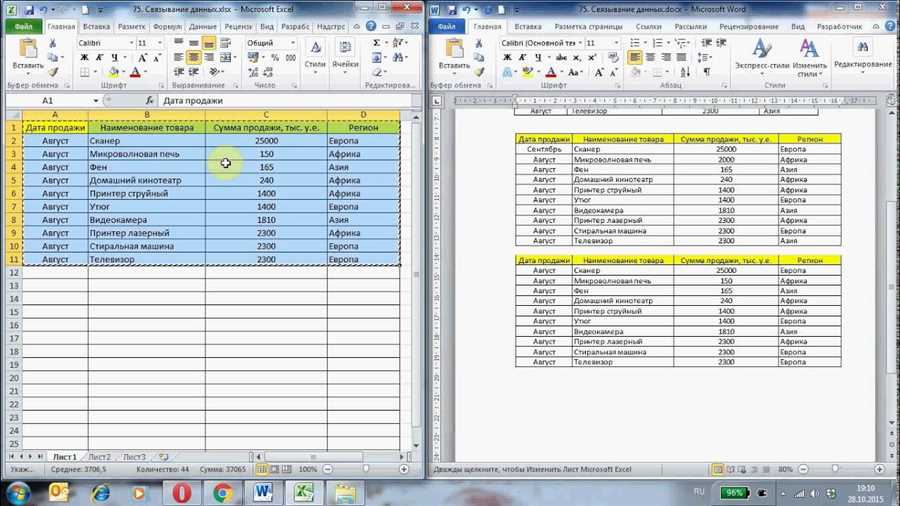
Task: Open Excel number format Общий dropdown
Action: tap(293, 43)
